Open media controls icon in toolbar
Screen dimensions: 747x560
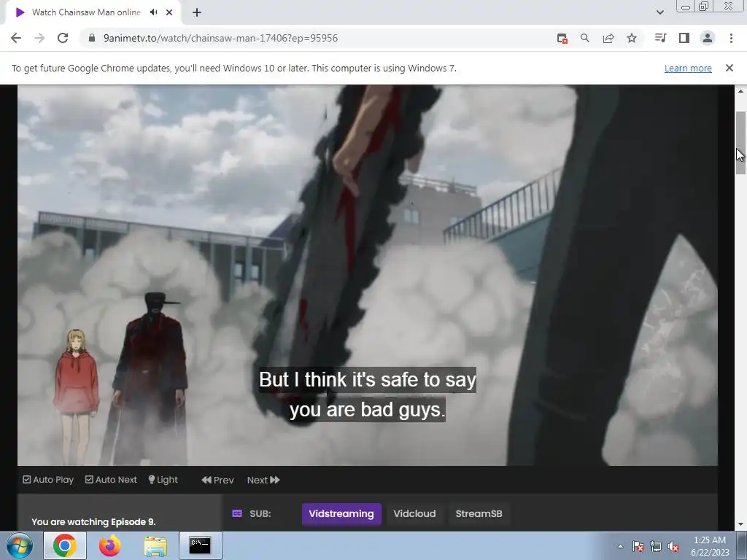pos(660,38)
